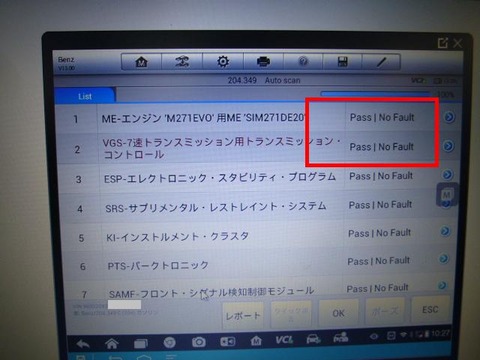480x360 pixels.
Task: Save scan data with floppy icon
Action: 342,62
